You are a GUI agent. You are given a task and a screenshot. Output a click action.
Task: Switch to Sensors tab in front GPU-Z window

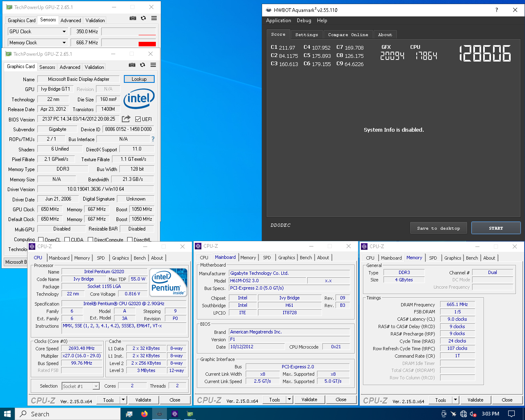point(47,67)
